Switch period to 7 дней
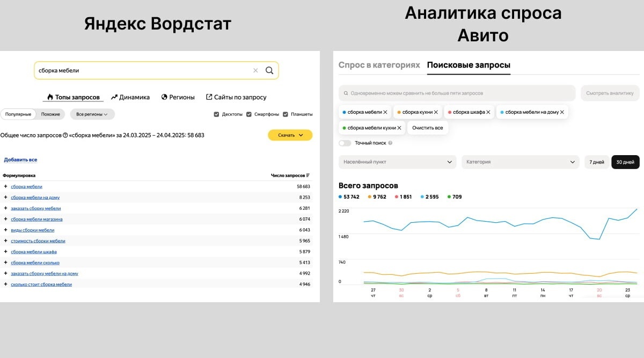This screenshot has height=358, width=644. [597, 162]
